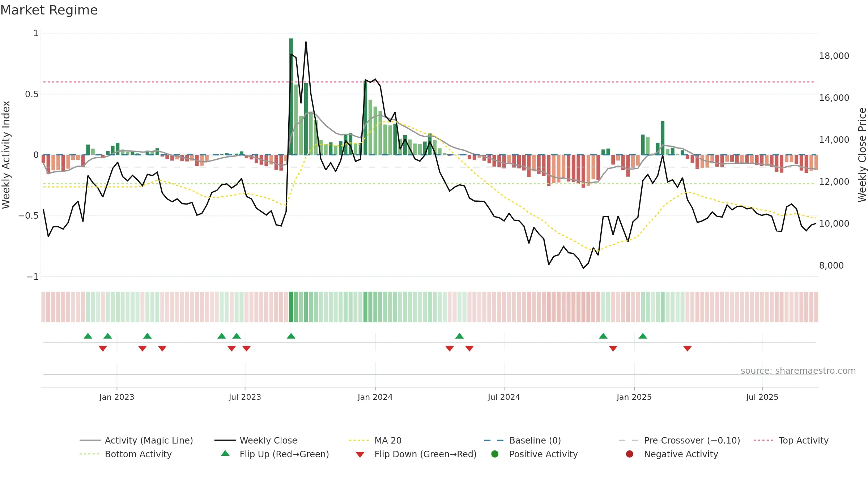Click the 16,000 right axis price label

834,98
